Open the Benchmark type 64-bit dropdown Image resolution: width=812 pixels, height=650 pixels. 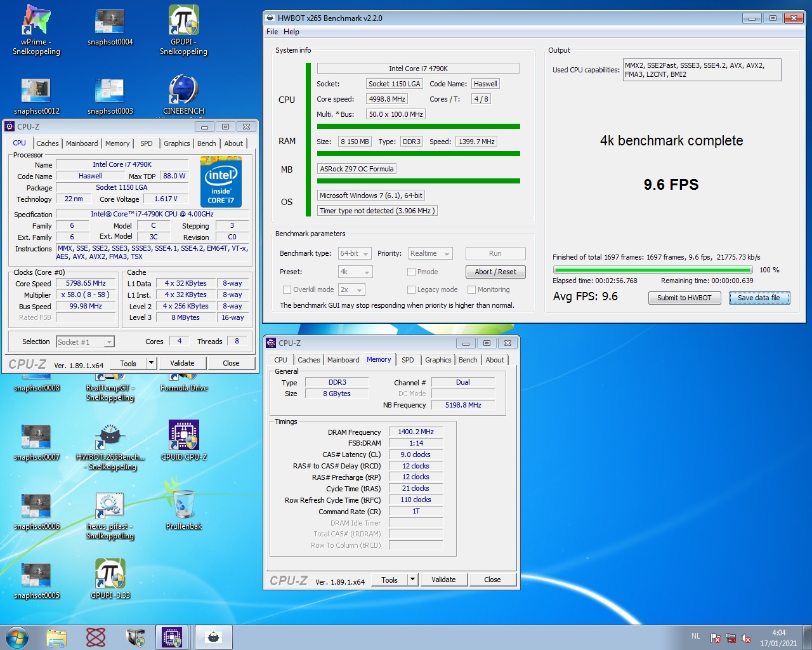point(355,253)
